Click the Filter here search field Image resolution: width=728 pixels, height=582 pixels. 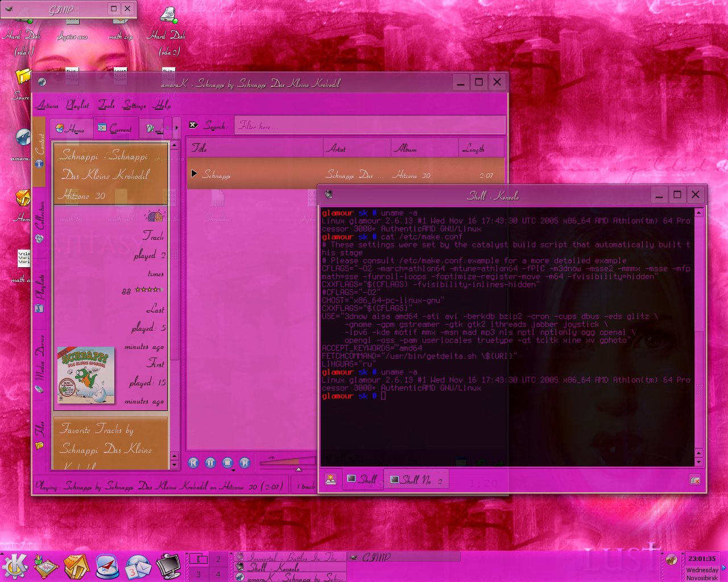[x=370, y=126]
